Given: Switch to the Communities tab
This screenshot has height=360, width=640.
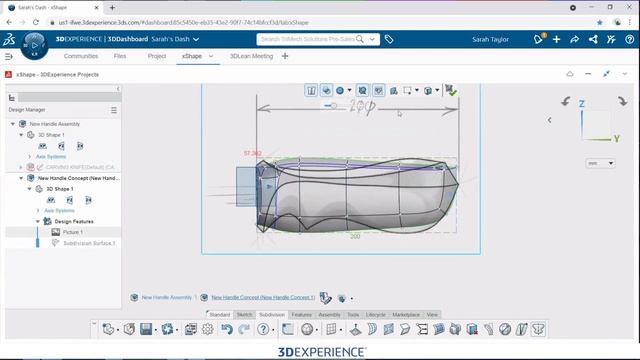Looking at the screenshot, I should (x=81, y=56).
